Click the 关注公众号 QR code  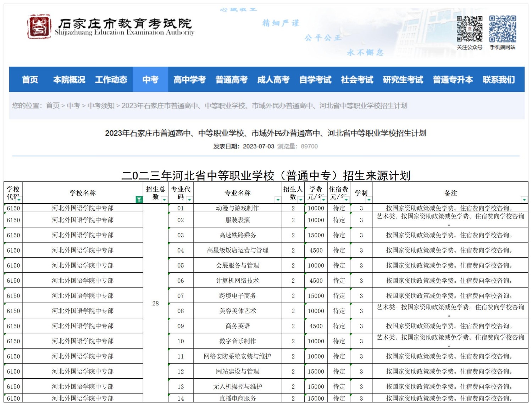(x=470, y=29)
